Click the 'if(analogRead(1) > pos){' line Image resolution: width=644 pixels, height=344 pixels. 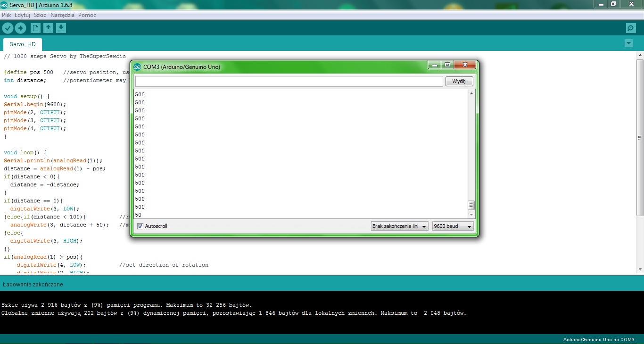coord(43,257)
